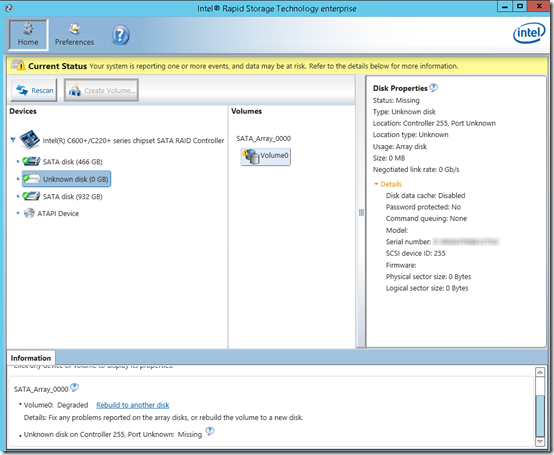Click the Information panel scroll up arrow

coord(540,372)
